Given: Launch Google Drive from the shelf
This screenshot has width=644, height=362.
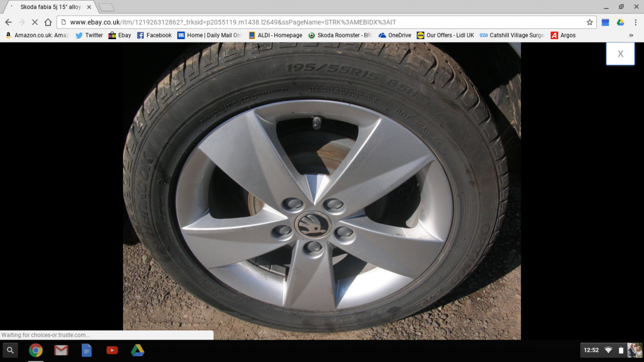Looking at the screenshot, I should click(x=137, y=350).
